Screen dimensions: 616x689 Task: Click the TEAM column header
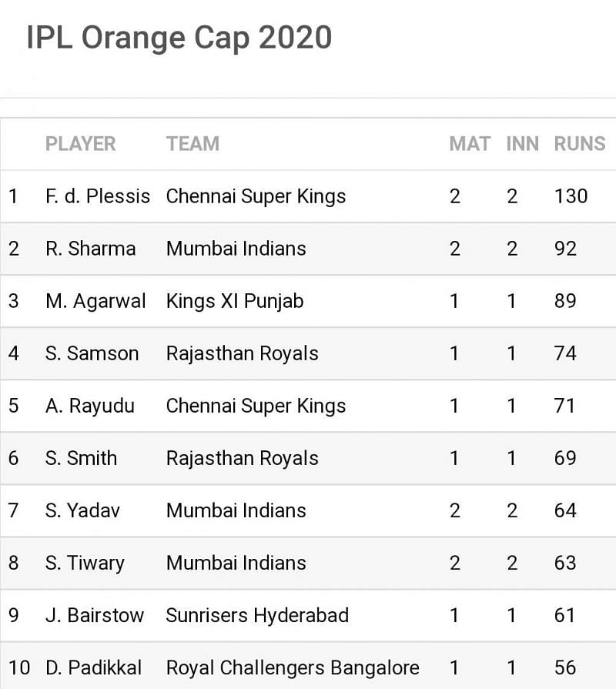[x=192, y=144]
